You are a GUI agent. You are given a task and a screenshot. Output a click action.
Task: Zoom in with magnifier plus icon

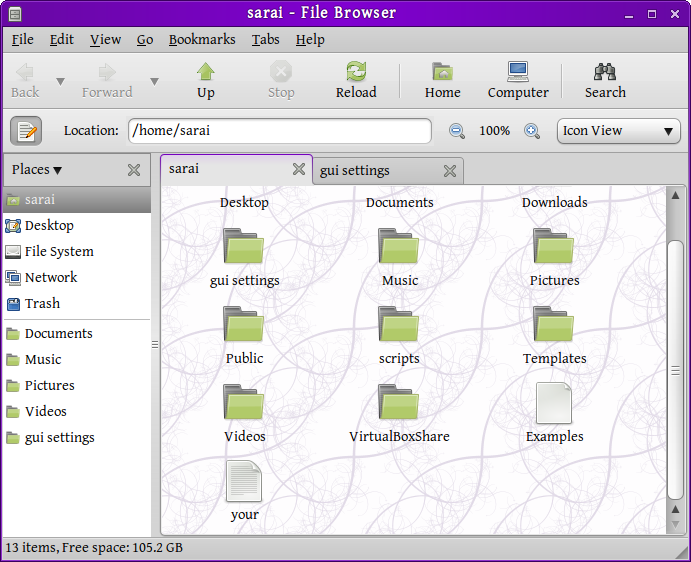click(x=532, y=131)
